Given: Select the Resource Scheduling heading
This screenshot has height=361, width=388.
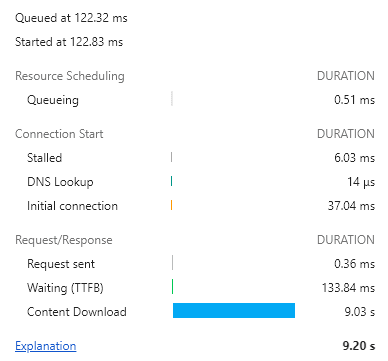Looking at the screenshot, I should coord(70,76).
